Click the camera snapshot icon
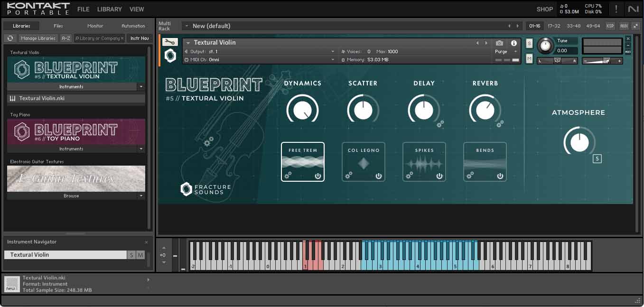This screenshot has height=307, width=644. (499, 43)
